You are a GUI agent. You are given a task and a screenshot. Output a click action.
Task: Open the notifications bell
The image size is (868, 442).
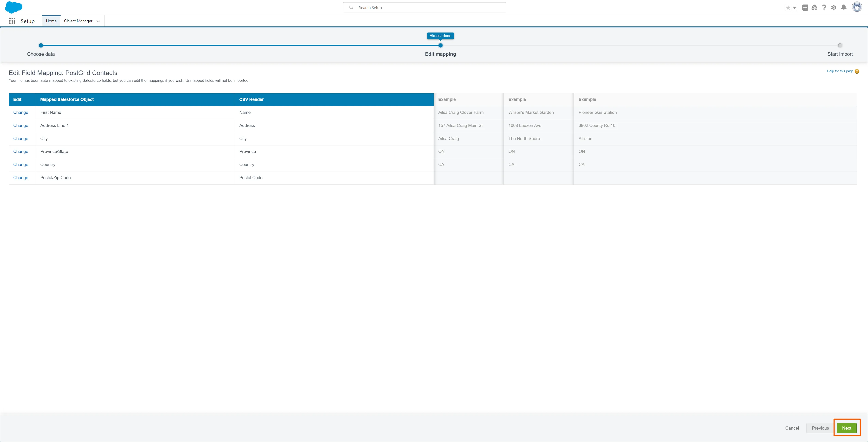click(844, 8)
